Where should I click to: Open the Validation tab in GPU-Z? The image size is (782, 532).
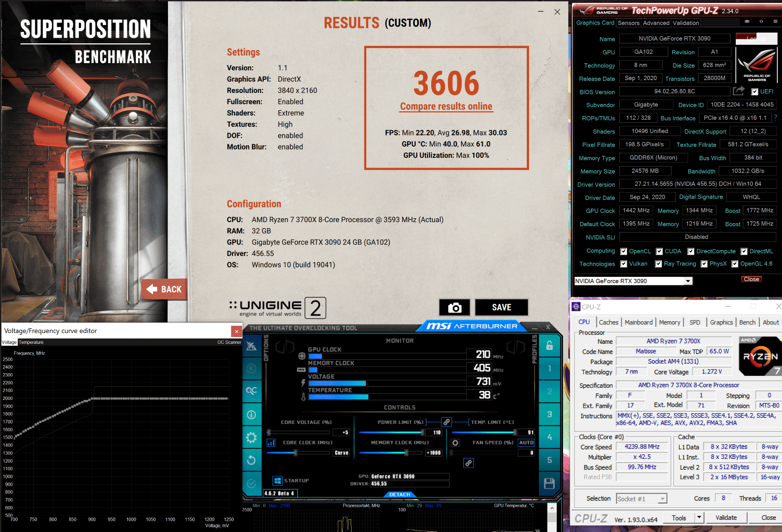pos(686,23)
